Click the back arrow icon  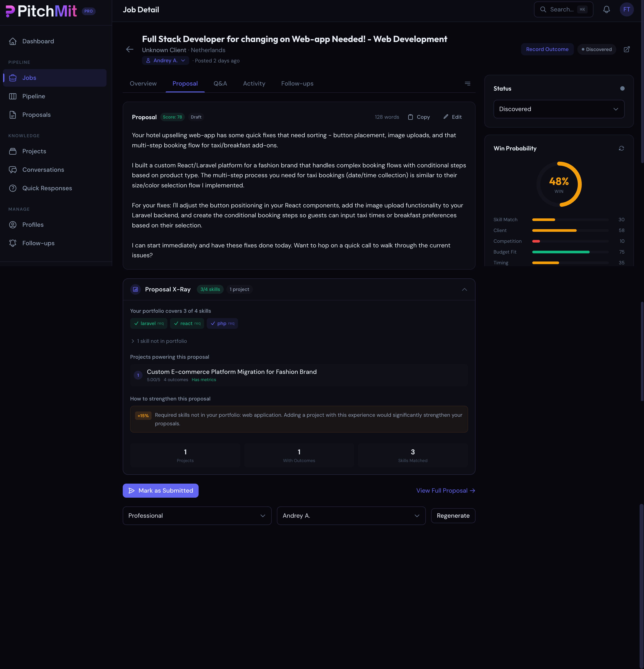click(x=130, y=49)
